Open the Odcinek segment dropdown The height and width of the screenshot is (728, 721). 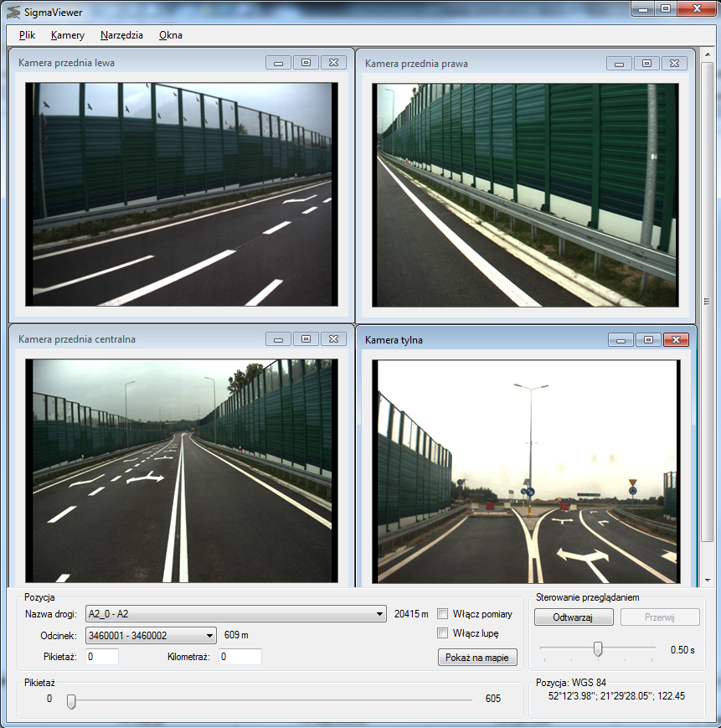[209, 635]
